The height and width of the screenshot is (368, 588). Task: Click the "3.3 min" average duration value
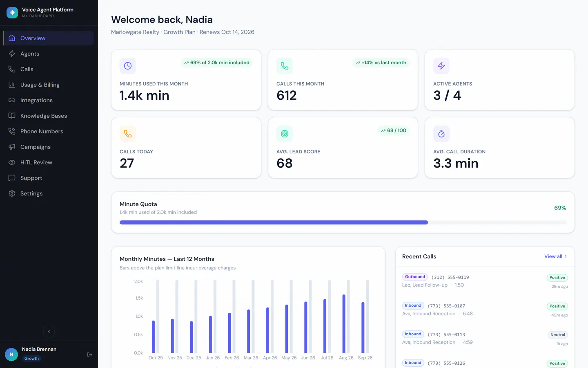[456, 163]
